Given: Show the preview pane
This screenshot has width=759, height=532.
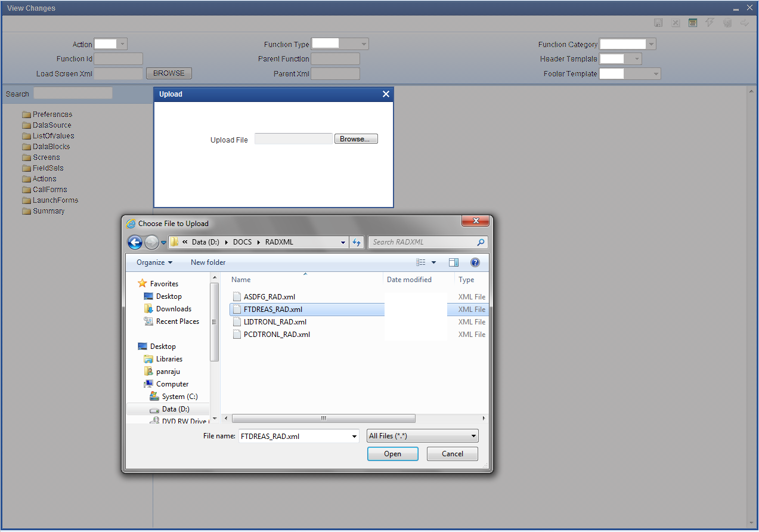Looking at the screenshot, I should point(454,262).
